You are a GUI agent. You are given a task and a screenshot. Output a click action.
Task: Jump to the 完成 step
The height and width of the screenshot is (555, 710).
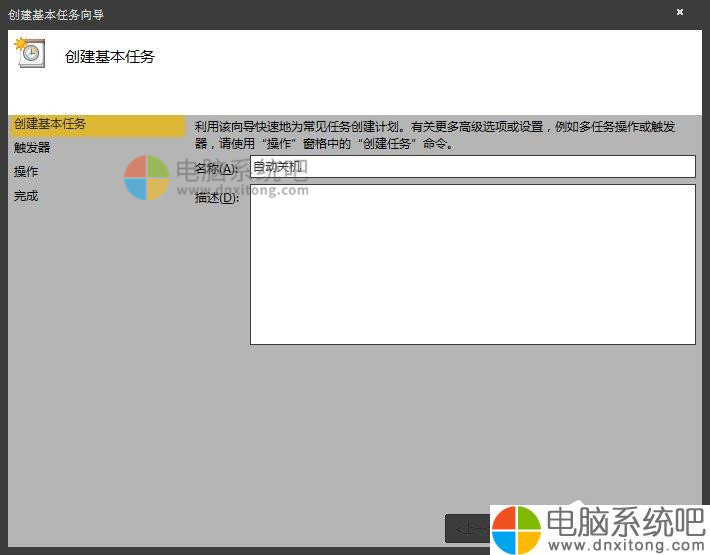pyautogui.click(x=26, y=196)
